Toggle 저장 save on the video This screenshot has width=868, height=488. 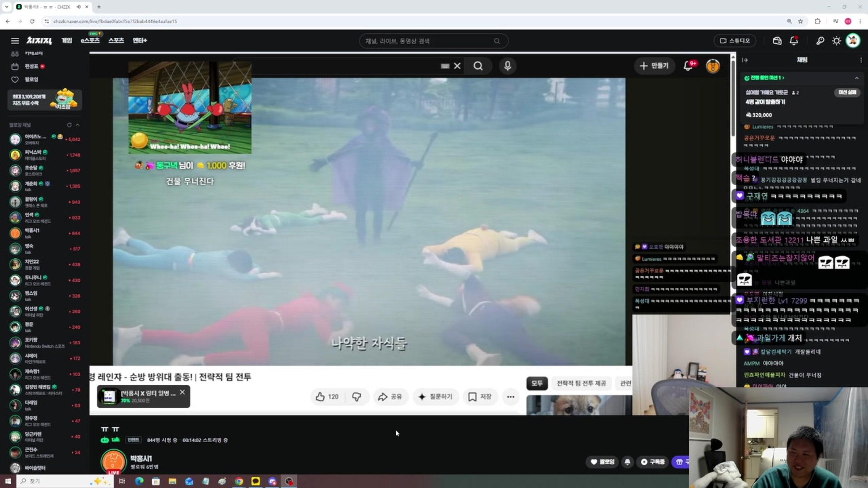click(x=480, y=397)
